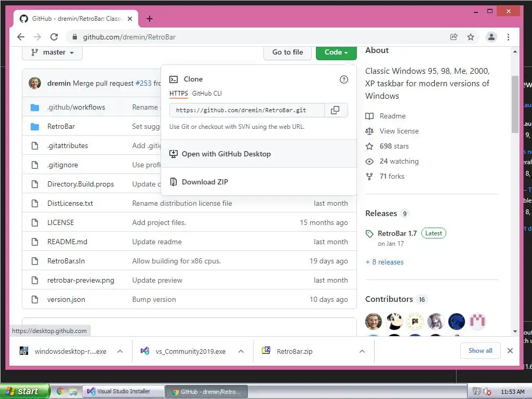
Task: Open retrobar-preview.png file
Action: click(81, 280)
